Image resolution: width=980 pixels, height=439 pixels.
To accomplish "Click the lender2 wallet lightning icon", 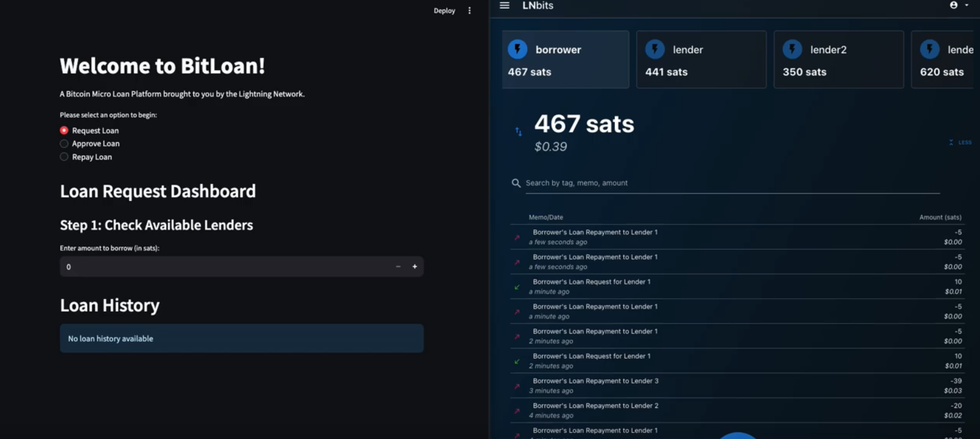I will pos(792,49).
